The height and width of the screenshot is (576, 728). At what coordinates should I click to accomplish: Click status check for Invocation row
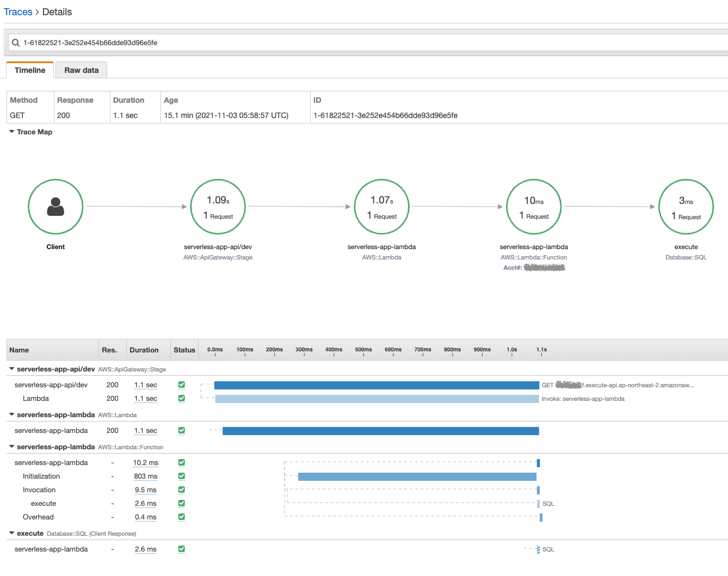point(182,490)
